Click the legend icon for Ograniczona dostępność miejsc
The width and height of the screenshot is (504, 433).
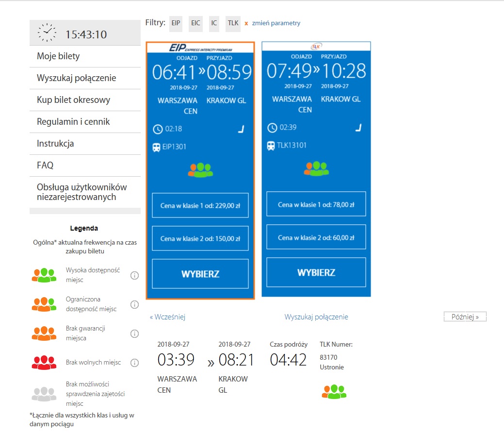44,304
